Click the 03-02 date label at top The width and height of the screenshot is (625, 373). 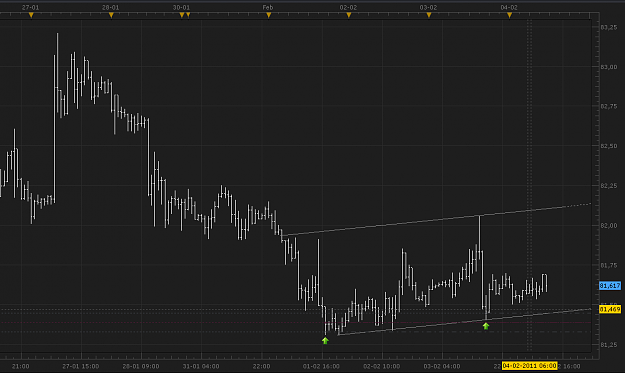pos(428,8)
